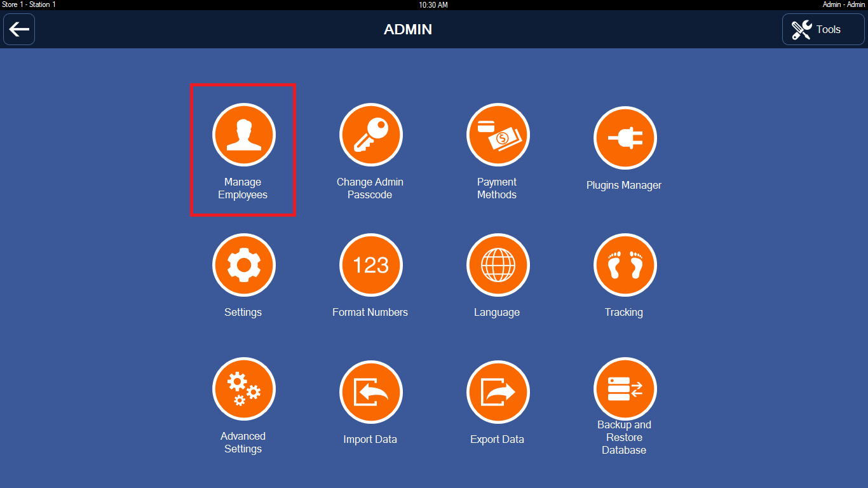This screenshot has height=488, width=868.
Task: Open Backup and Restore Database icon
Action: coord(625,389)
